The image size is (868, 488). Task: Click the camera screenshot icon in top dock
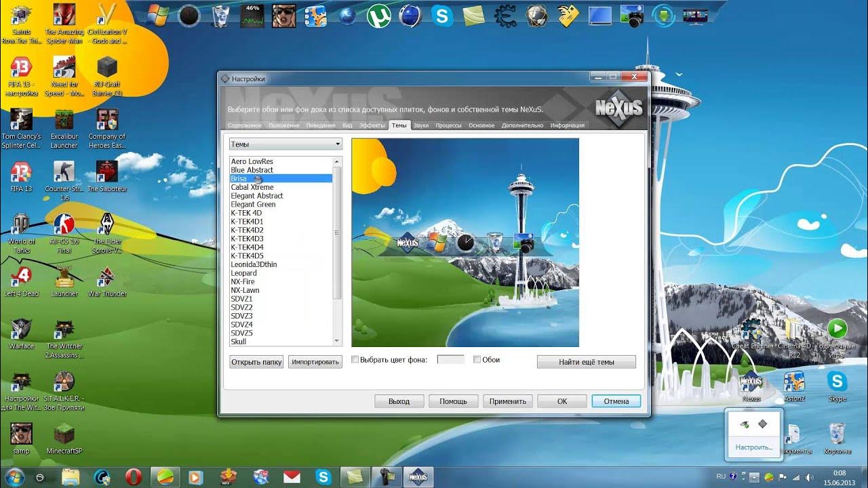point(632,16)
